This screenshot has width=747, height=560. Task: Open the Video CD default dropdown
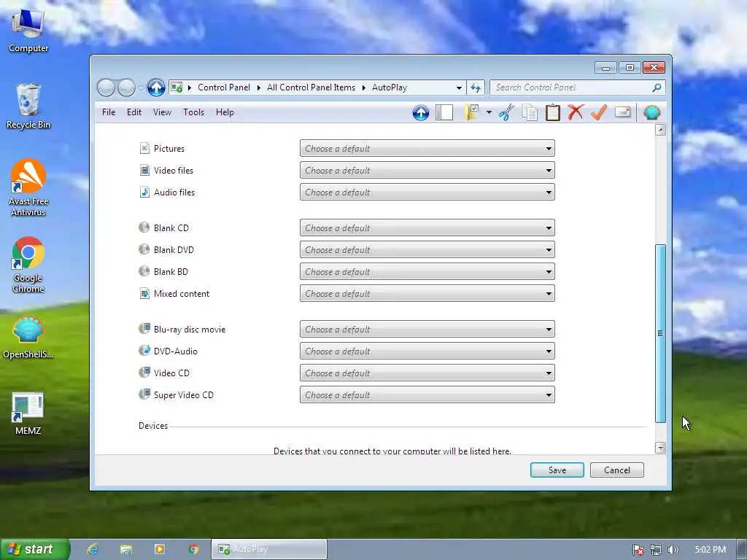[x=427, y=373]
